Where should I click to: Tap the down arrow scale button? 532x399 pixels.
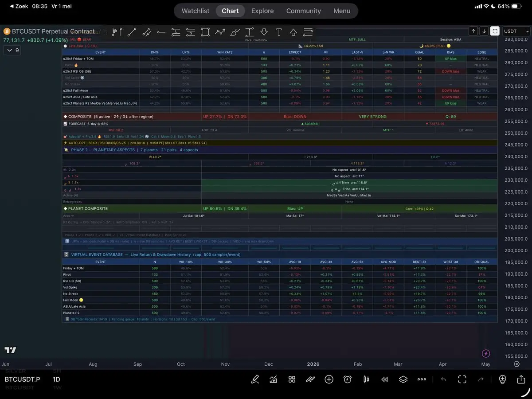(484, 31)
